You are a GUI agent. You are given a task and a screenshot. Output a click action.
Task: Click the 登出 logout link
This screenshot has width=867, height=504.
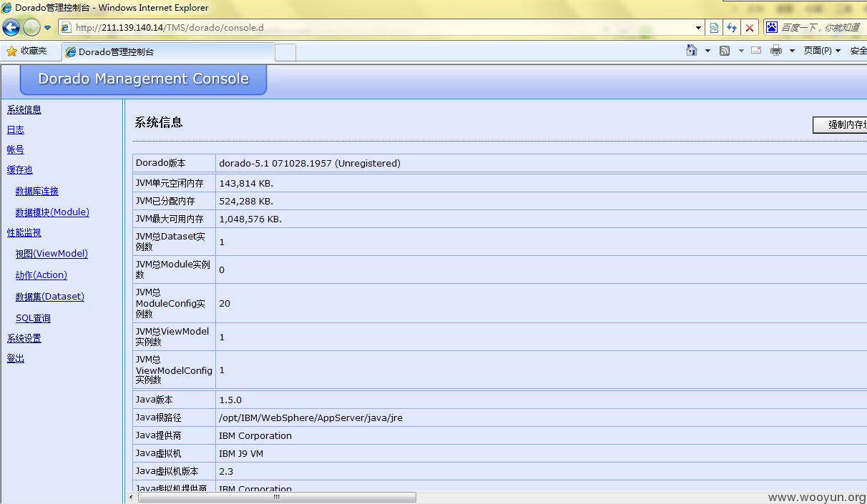[16, 358]
